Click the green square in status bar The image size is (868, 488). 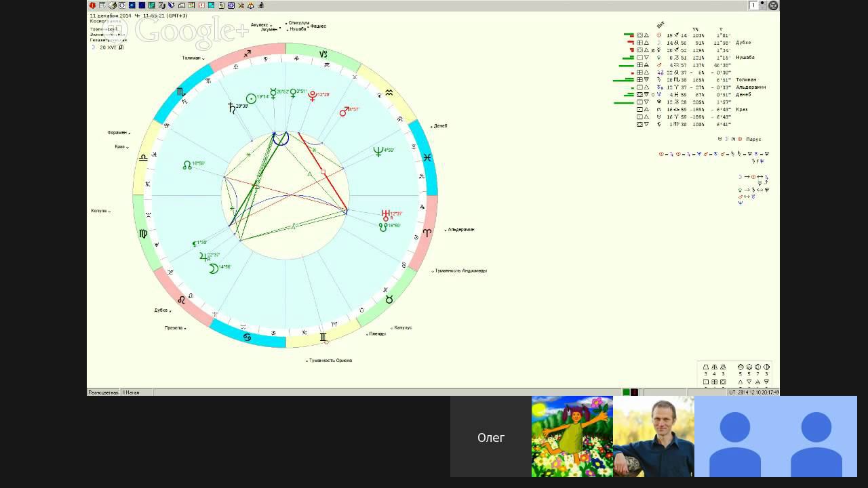(x=626, y=392)
